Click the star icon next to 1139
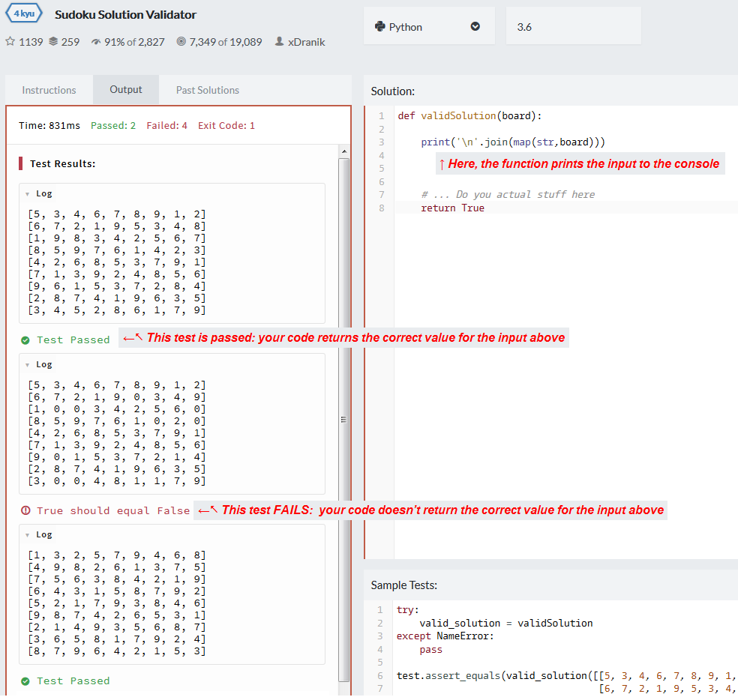This screenshot has height=700, width=738. click(x=10, y=41)
